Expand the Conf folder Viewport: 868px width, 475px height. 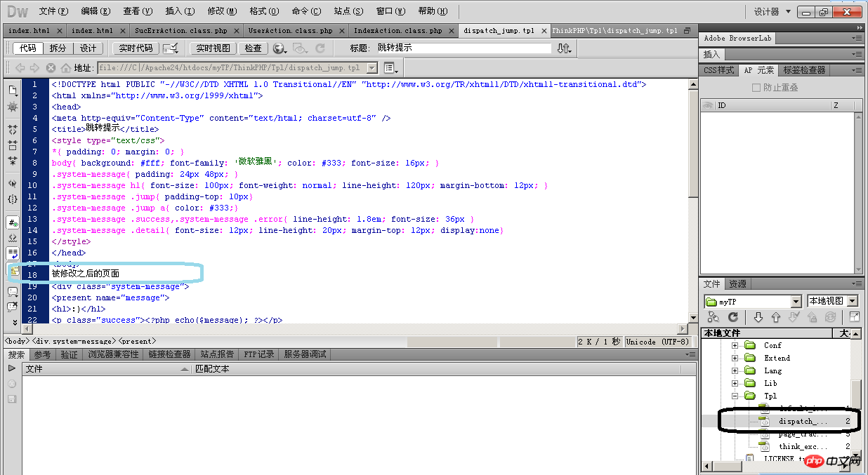coord(735,345)
